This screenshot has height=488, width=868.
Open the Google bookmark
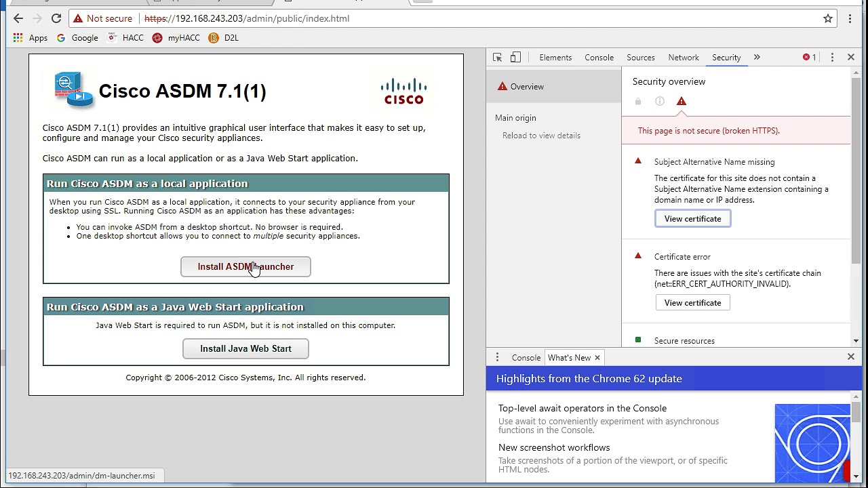coord(77,38)
